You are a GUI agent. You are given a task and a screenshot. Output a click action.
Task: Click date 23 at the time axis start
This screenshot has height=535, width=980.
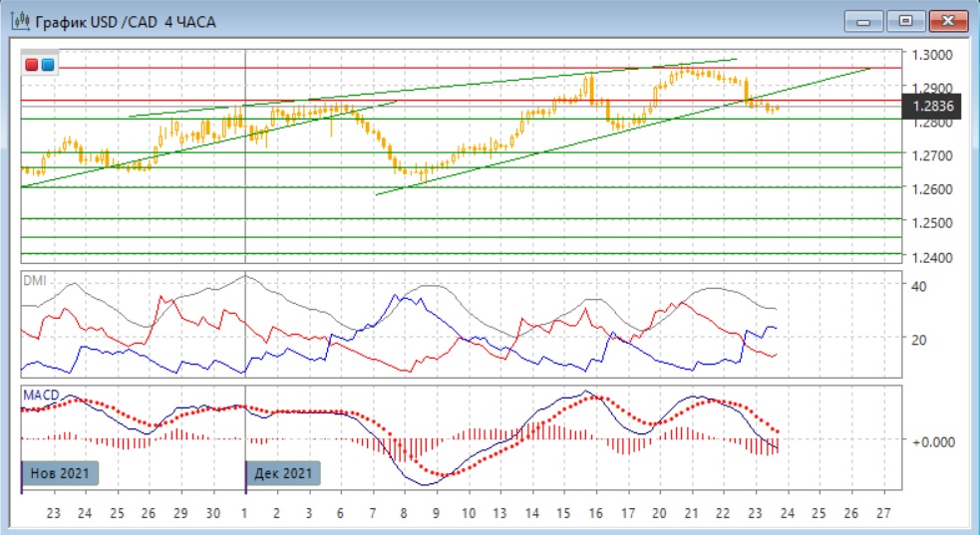click(x=53, y=513)
